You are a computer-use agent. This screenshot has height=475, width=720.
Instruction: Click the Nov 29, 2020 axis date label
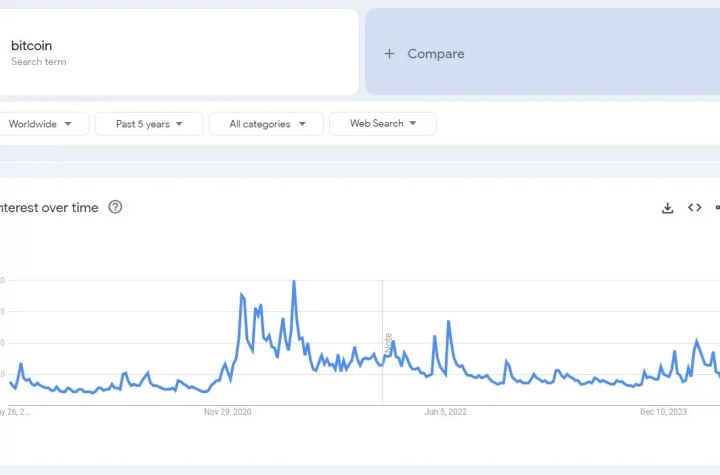228,411
